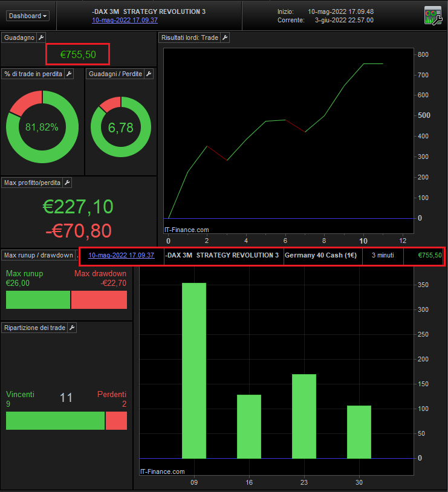Select the Max profitto/perdita label
Image resolution: width=448 pixels, height=492 pixels.
[32, 183]
